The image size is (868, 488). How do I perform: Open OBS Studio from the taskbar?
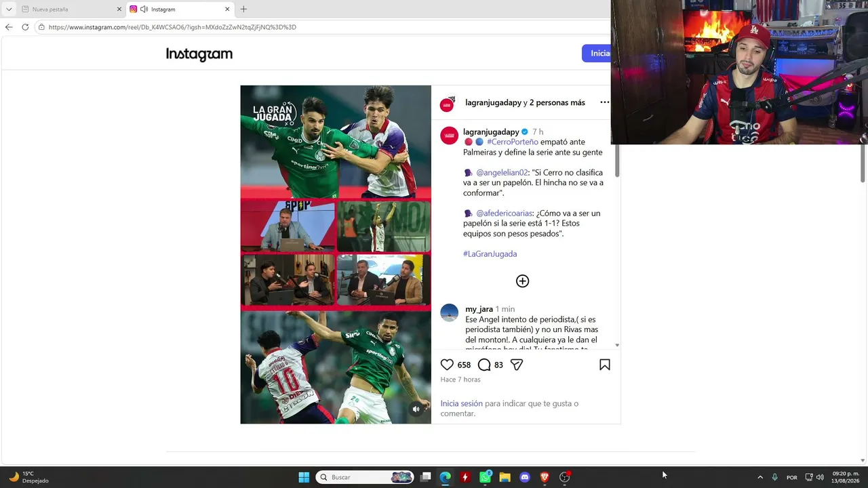[x=564, y=477]
